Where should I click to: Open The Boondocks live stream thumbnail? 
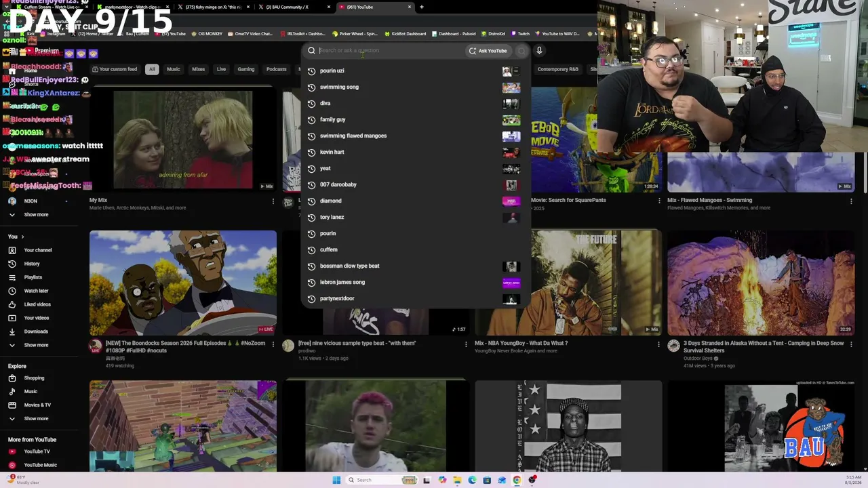pos(183,283)
